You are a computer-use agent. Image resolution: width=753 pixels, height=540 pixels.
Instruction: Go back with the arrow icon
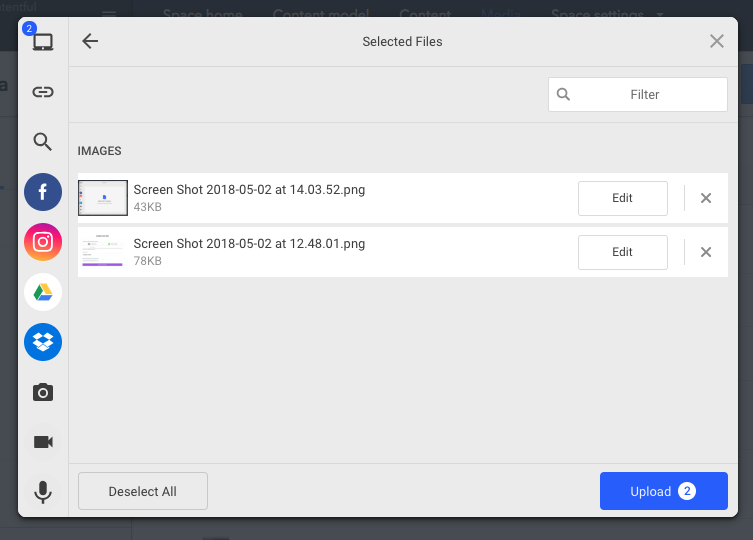point(90,41)
